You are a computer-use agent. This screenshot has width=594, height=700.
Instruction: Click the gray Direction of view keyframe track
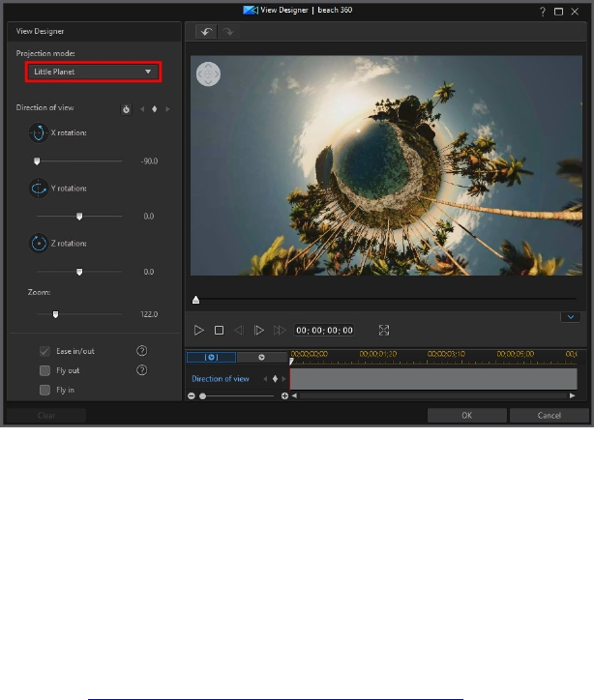(x=433, y=379)
